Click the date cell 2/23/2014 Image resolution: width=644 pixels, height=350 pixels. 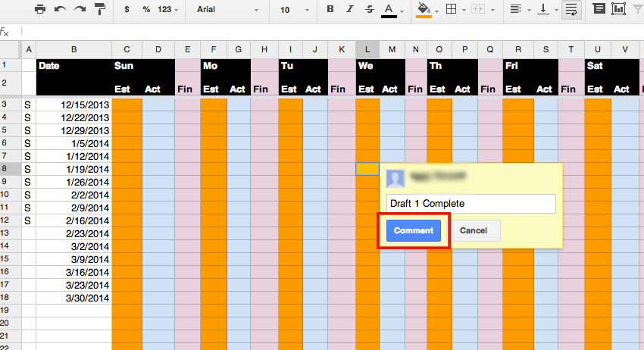pyautogui.click(x=74, y=234)
